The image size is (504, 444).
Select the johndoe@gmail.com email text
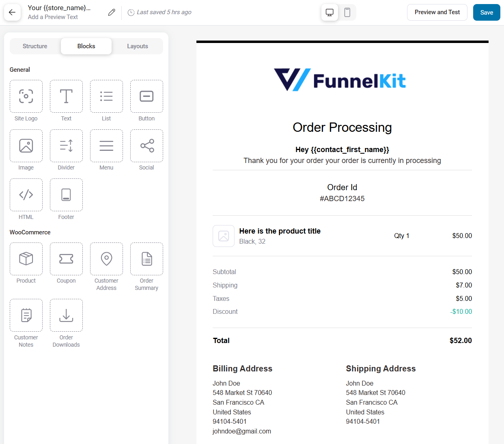click(x=242, y=431)
